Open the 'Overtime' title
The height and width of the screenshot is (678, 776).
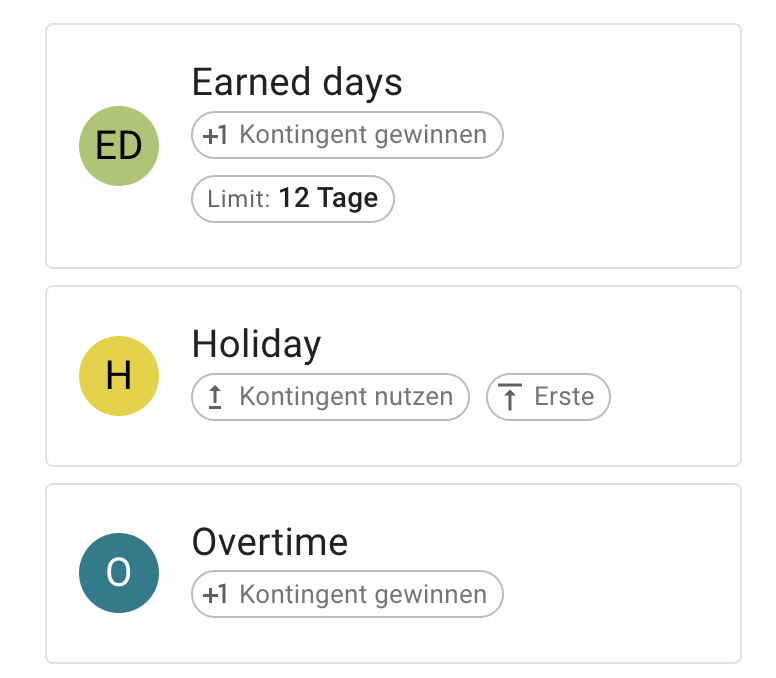(270, 542)
